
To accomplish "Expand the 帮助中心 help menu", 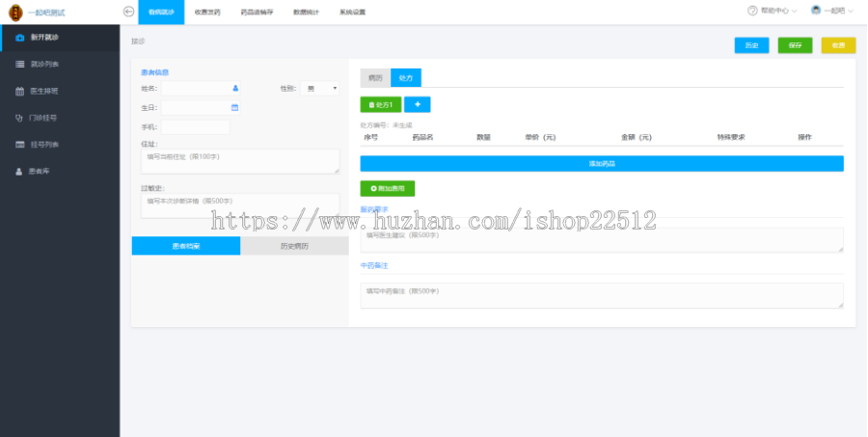I will (x=772, y=11).
